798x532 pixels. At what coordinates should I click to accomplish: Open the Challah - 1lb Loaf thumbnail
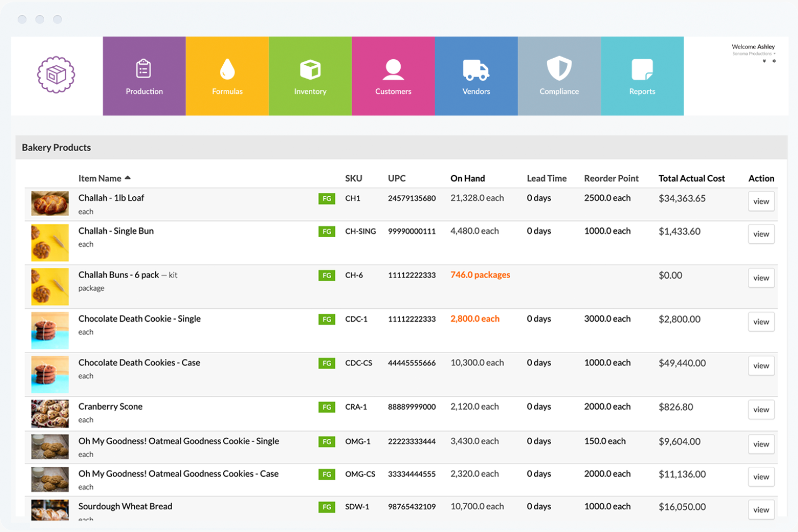[x=50, y=203]
